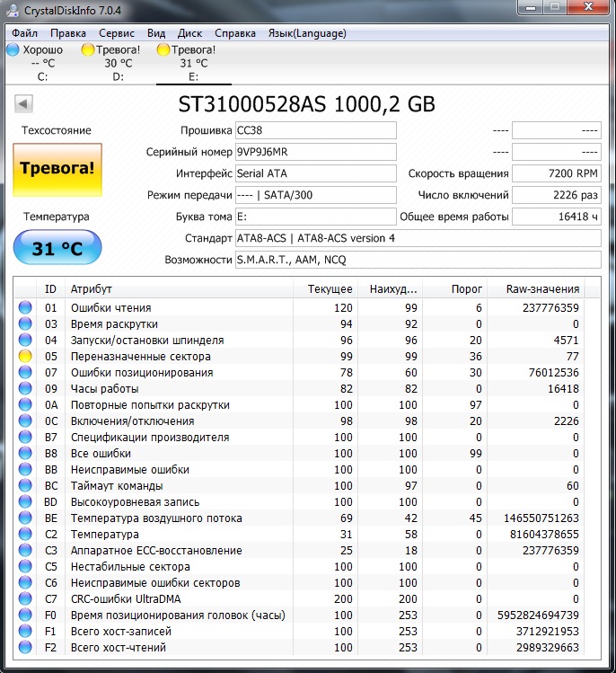
Task: Switch to disk D: tab at 30 °C
Action: pyautogui.click(x=119, y=63)
